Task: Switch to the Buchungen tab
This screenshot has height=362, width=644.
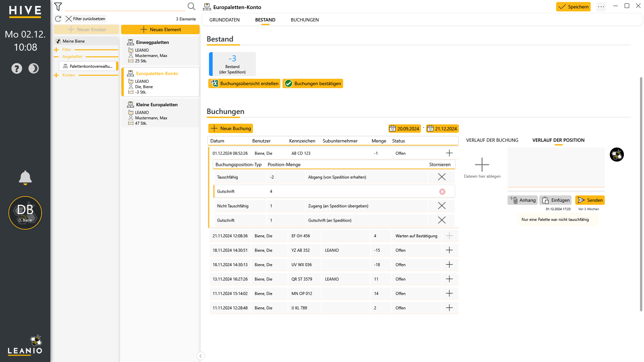Action: [x=305, y=20]
